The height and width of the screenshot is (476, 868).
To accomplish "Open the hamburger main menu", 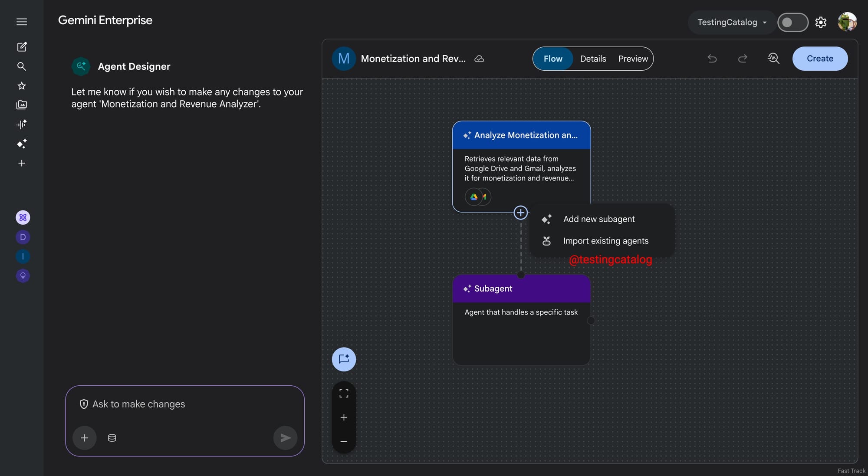I will (x=22, y=22).
